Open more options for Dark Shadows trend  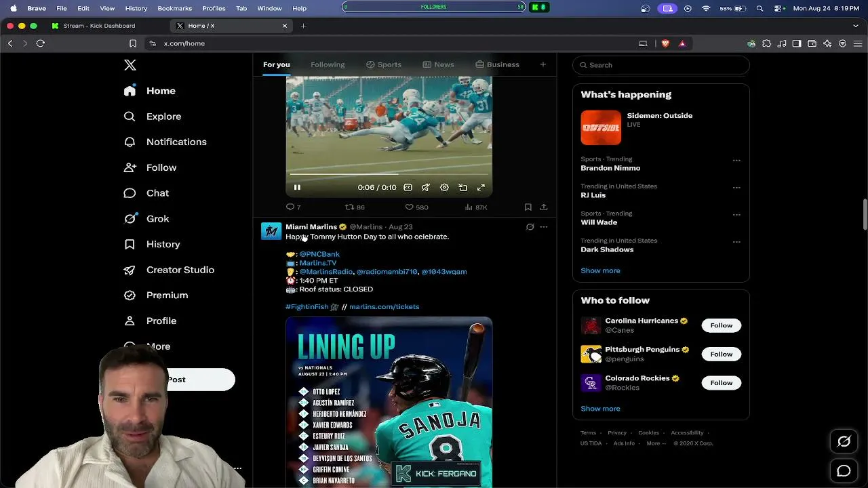[736, 242]
